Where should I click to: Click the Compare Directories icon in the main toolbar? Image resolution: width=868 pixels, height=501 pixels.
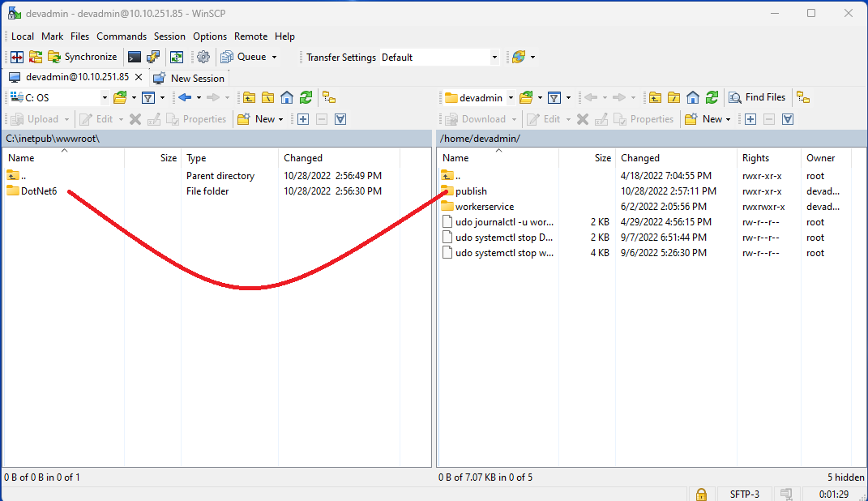click(17, 57)
